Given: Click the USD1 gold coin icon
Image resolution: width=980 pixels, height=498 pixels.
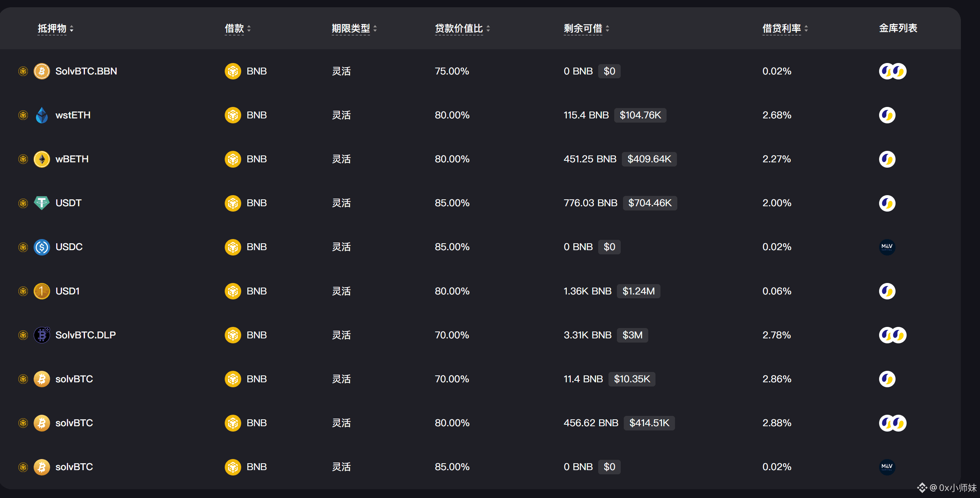Looking at the screenshot, I should (42, 291).
